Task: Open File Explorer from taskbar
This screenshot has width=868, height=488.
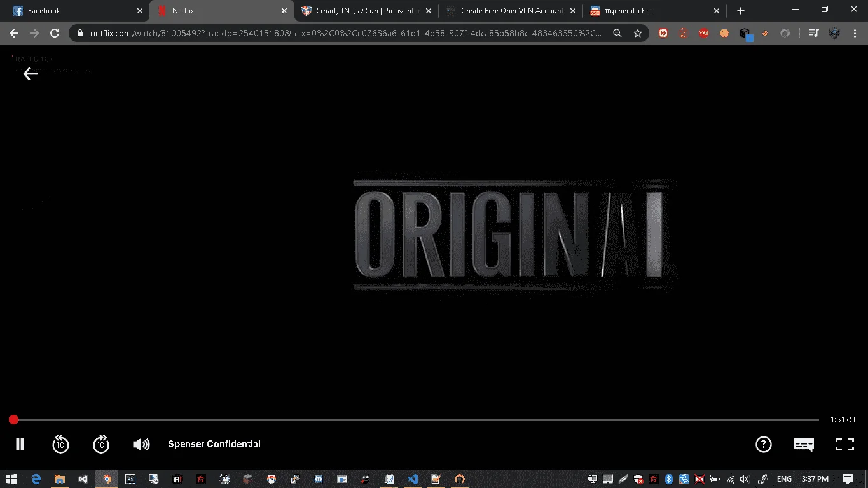Action: pyautogui.click(x=60, y=478)
